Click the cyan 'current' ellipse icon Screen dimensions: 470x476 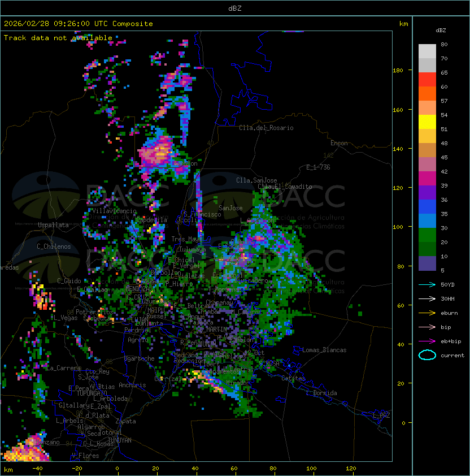[x=427, y=355]
